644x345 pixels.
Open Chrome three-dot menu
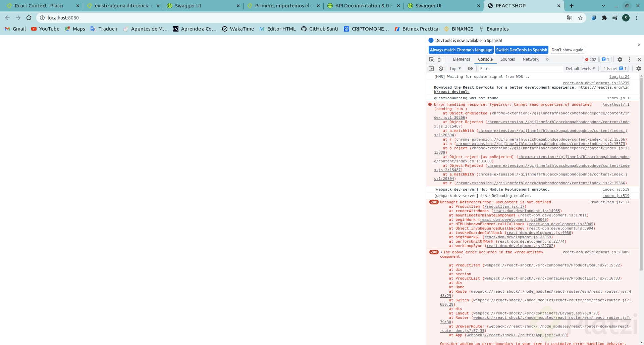tap(637, 18)
